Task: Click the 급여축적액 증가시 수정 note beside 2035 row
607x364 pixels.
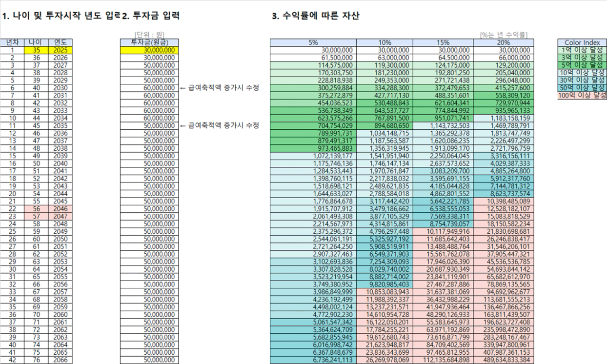Action: click(x=219, y=125)
